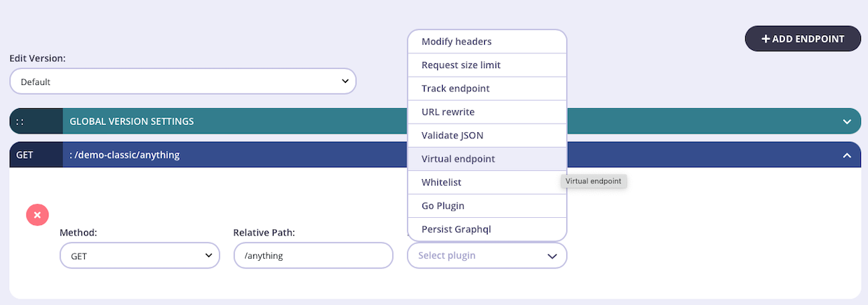
Task: Click the red remove endpoint icon
Action: coord(37,214)
